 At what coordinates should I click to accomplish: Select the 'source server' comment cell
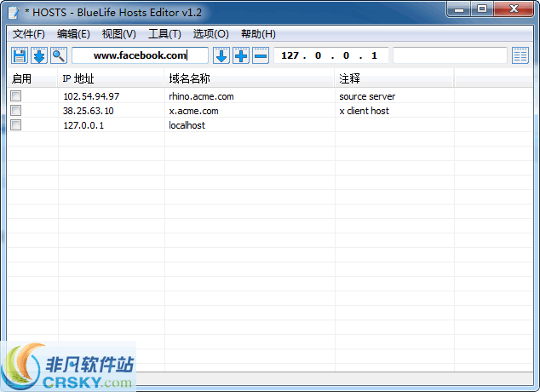(x=367, y=96)
